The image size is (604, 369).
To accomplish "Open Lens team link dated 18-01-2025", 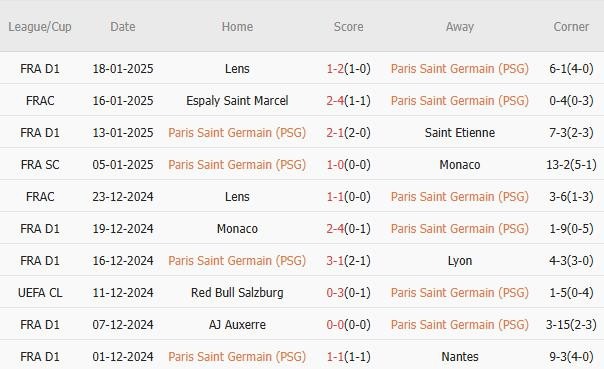I will point(237,69).
